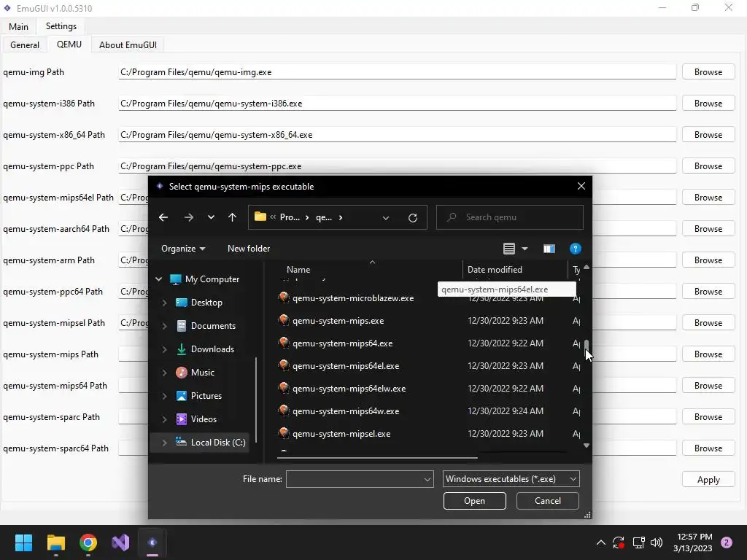Viewport: 747px width, 560px height.
Task: Browse for qemu-system-sparc64 path
Action: pyautogui.click(x=708, y=448)
